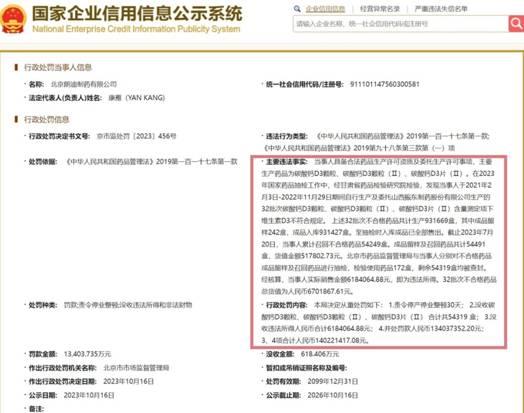Click credit code 911101147560300581
Screen dimensions: 524x413
[x=384, y=84]
